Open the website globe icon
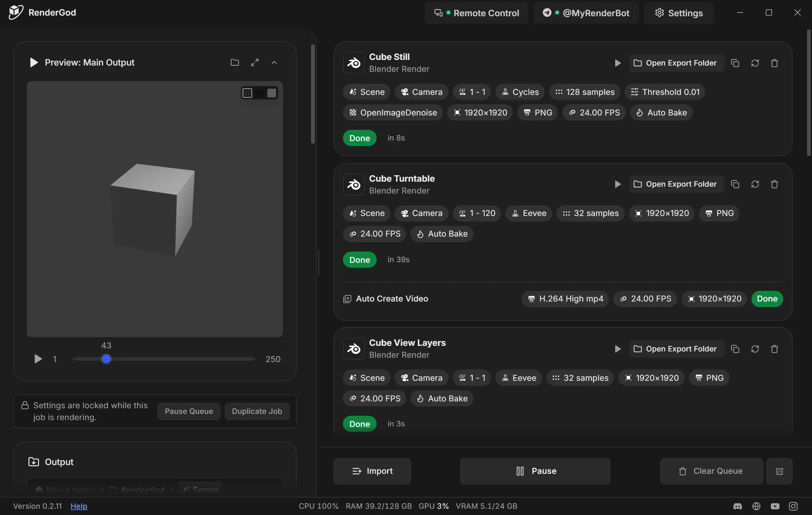812x515 pixels. click(x=756, y=506)
